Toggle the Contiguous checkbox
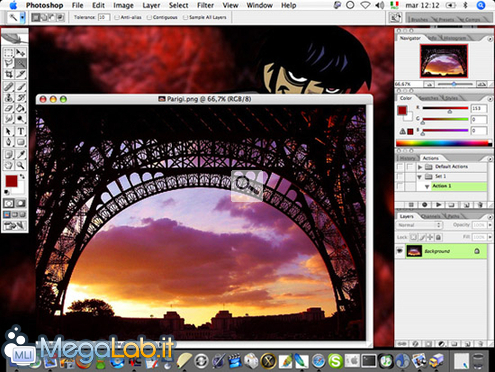495x372 pixels. tap(149, 17)
